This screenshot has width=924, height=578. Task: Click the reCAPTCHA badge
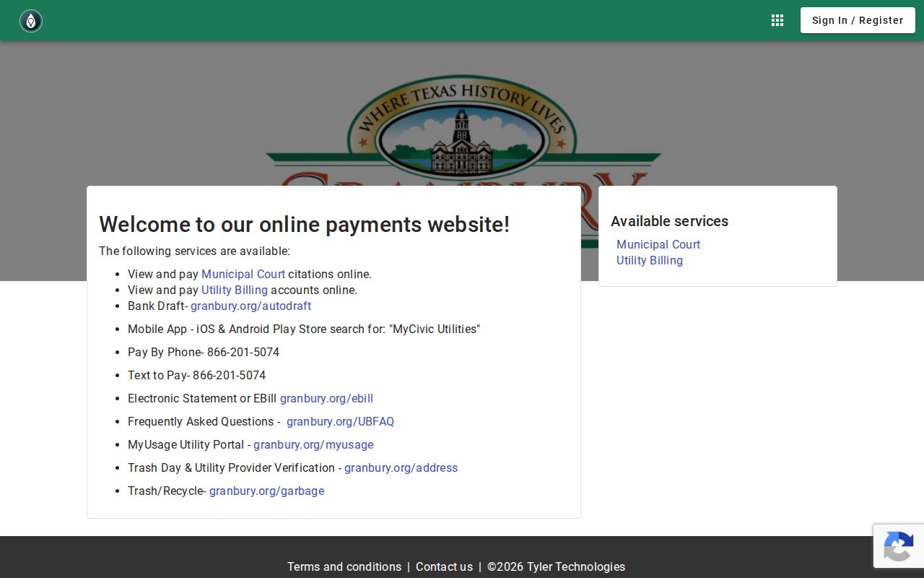click(x=899, y=545)
